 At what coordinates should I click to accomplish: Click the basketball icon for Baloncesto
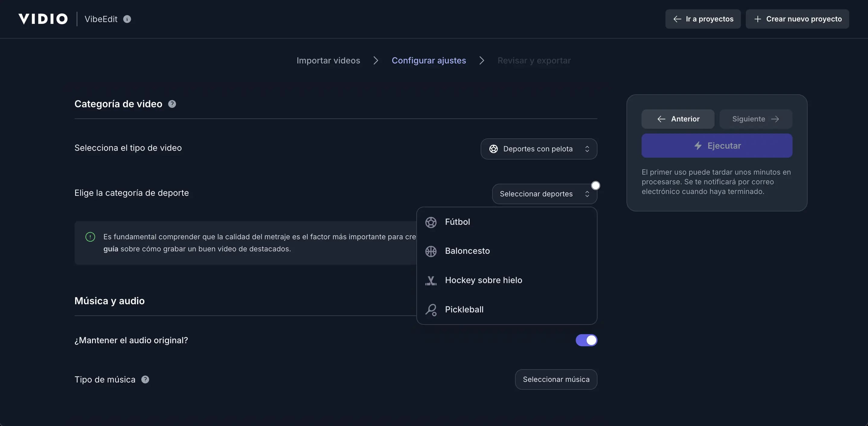pos(431,251)
